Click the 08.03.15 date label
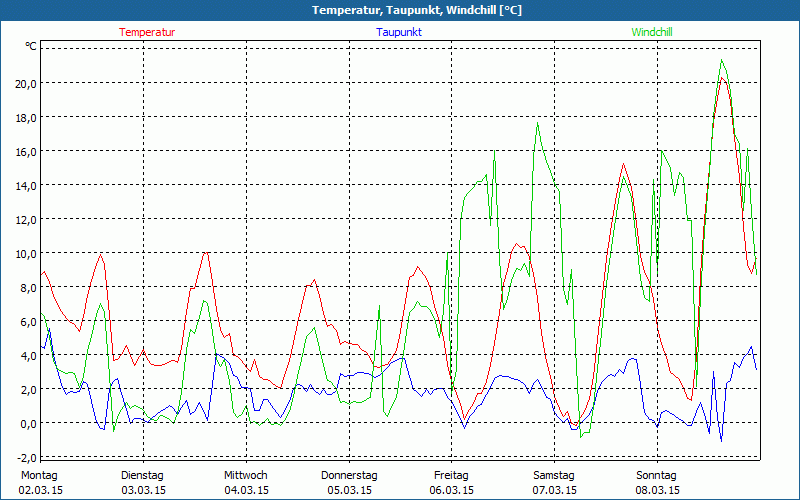 click(658, 490)
